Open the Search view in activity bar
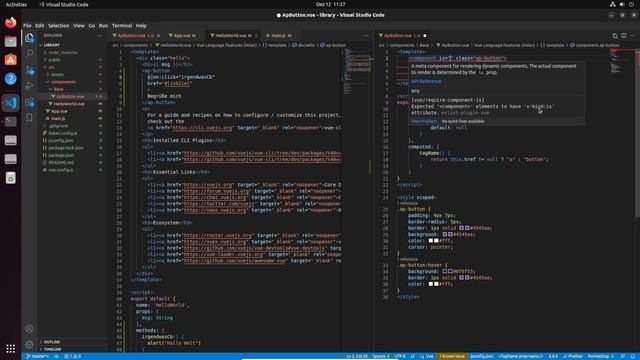 (29, 53)
